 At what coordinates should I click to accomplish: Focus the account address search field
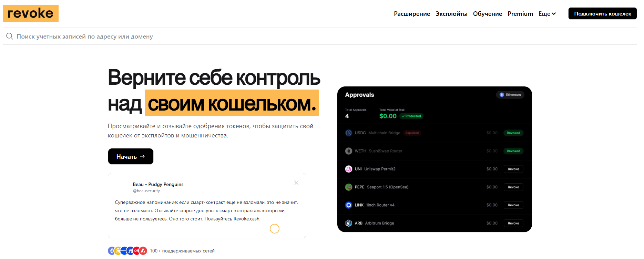tap(320, 36)
